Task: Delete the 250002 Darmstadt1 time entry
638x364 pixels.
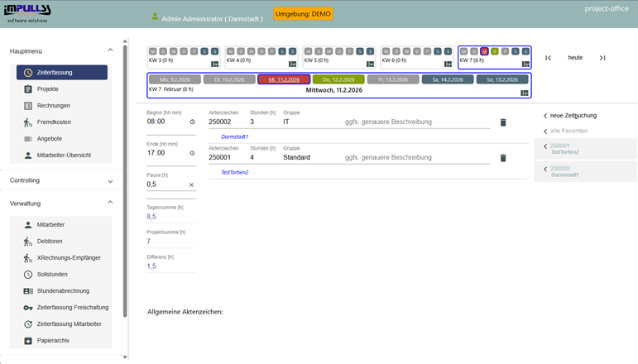Action: 502,122
